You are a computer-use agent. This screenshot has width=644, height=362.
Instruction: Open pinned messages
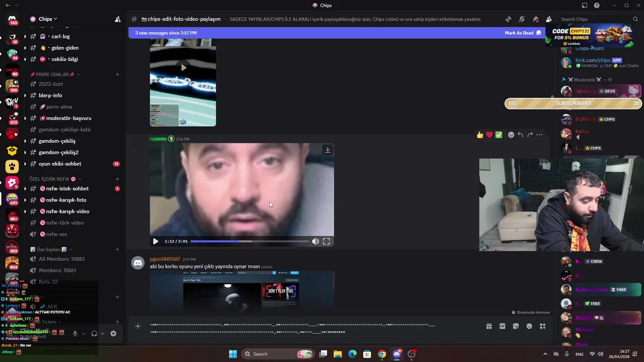(535, 19)
